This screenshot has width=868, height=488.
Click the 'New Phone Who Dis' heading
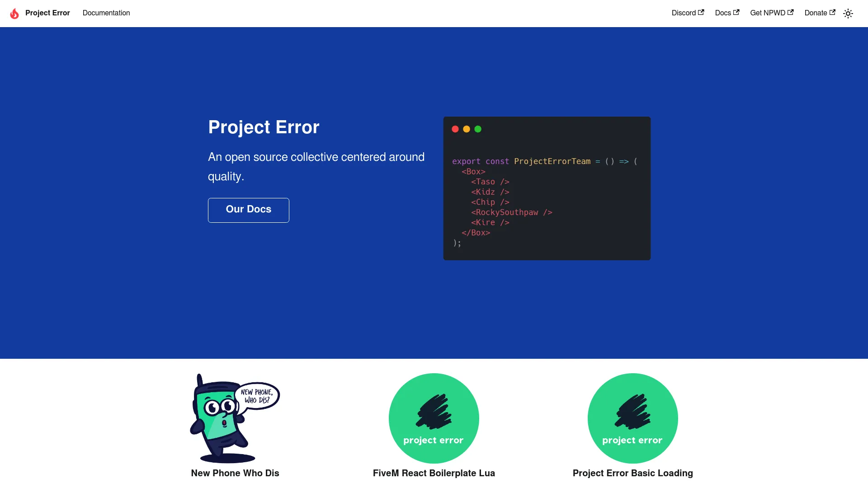coord(235,473)
